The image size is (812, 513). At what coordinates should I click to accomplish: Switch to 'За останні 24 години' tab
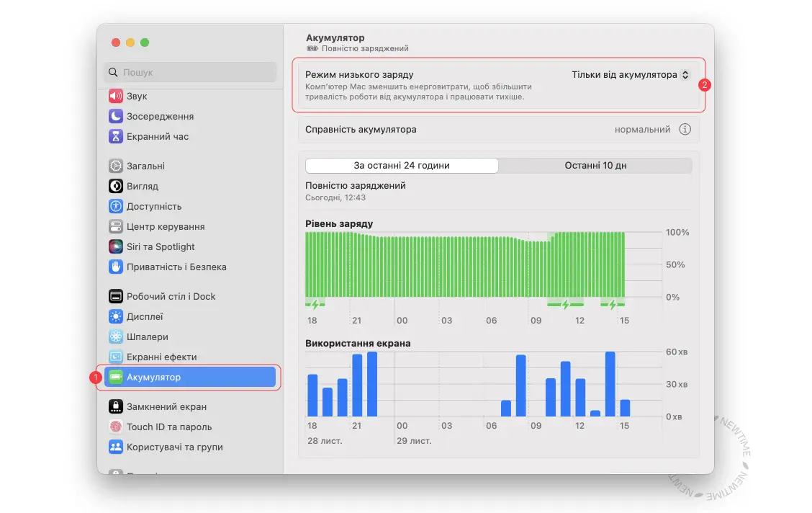[402, 165]
